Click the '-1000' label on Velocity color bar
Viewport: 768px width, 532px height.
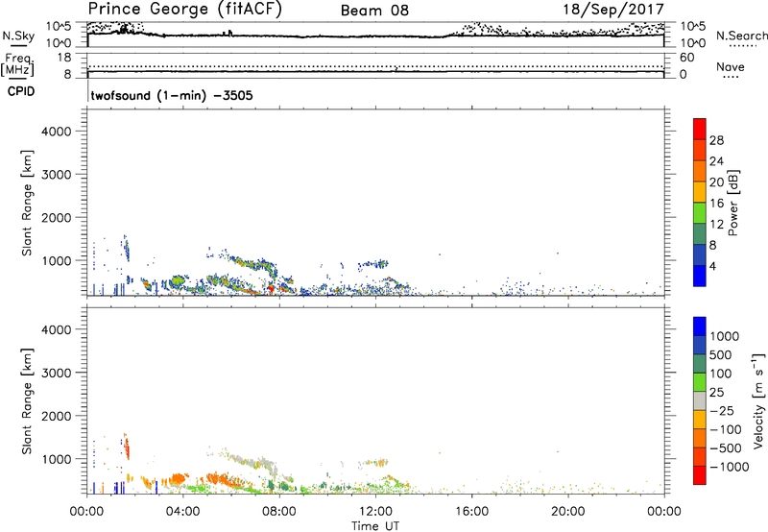click(x=729, y=467)
